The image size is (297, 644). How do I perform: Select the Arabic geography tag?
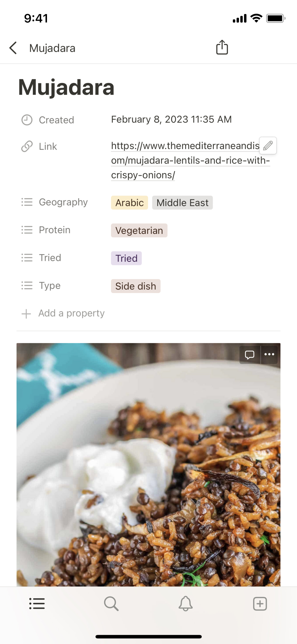129,203
